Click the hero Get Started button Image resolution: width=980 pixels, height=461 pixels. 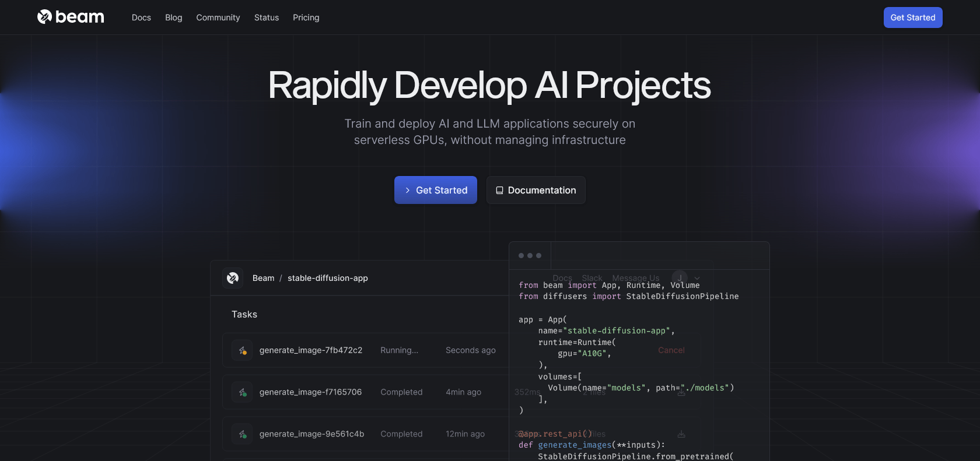(x=436, y=190)
